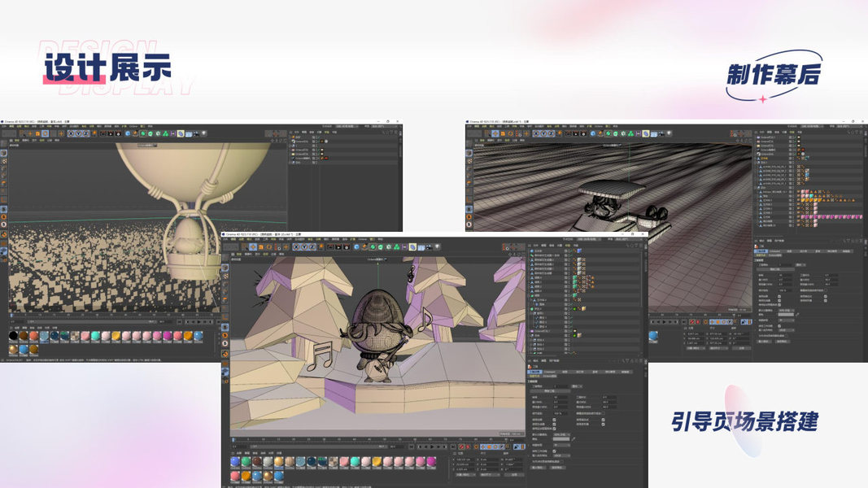The height and width of the screenshot is (488, 868).
Task: Toggle Y-axis lock in front forest window
Action: point(304,246)
